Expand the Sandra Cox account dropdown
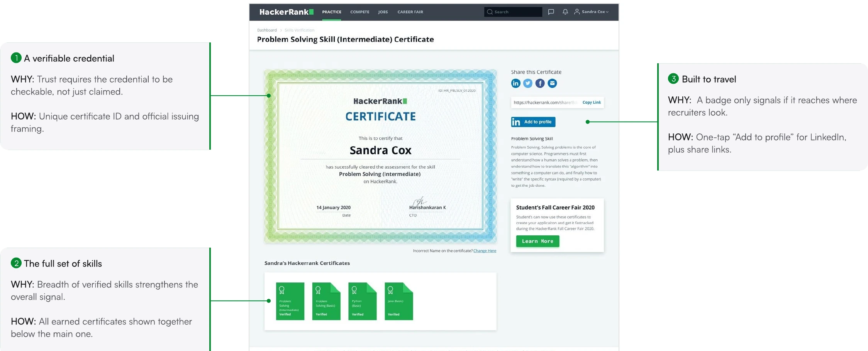Viewport: 868px width, 351px height. click(595, 12)
